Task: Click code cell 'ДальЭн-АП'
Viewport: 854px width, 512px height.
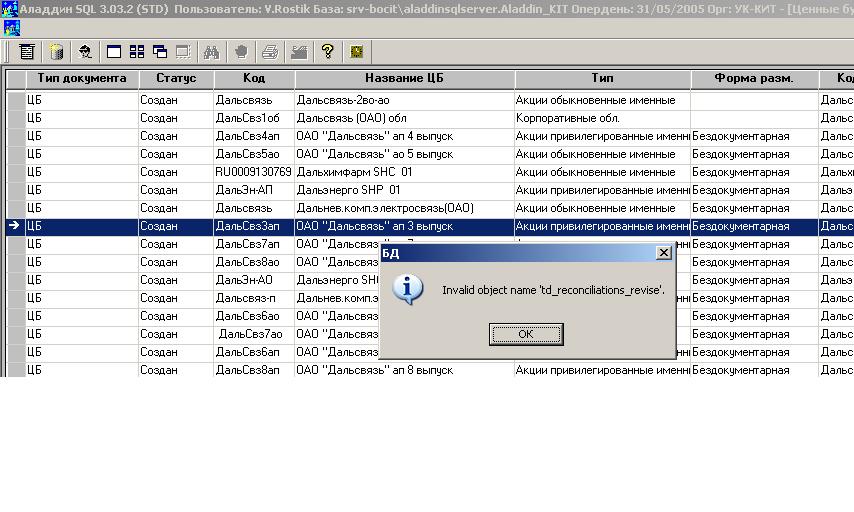Action: [x=254, y=190]
